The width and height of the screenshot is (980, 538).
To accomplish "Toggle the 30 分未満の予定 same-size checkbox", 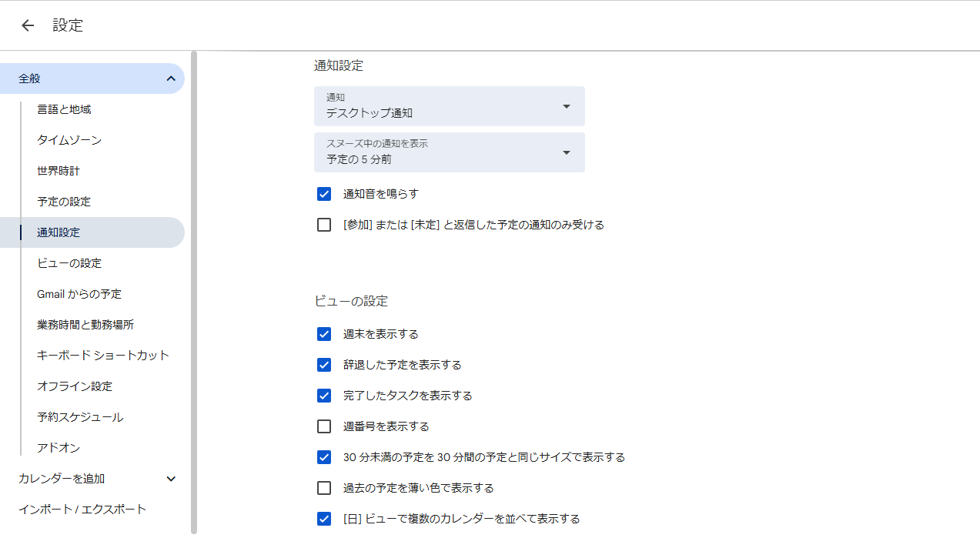I will pos(324,457).
